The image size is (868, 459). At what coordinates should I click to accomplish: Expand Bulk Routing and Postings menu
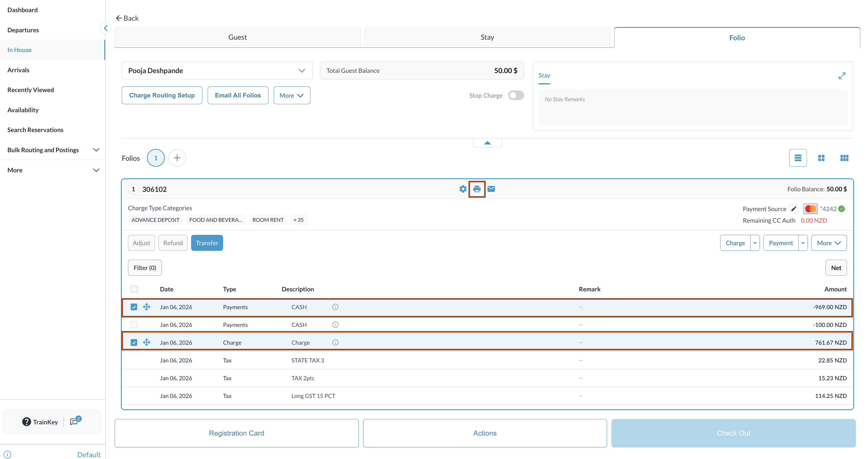[96, 150]
